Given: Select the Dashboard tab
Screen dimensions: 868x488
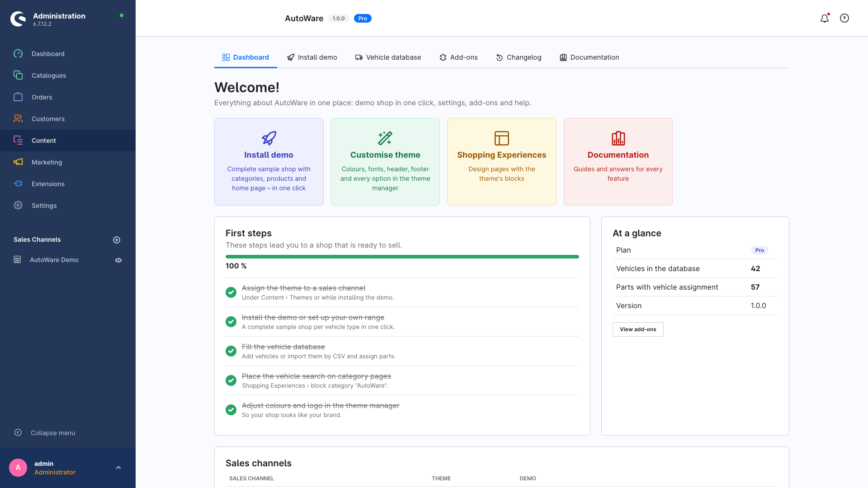Looking at the screenshot, I should [x=245, y=57].
